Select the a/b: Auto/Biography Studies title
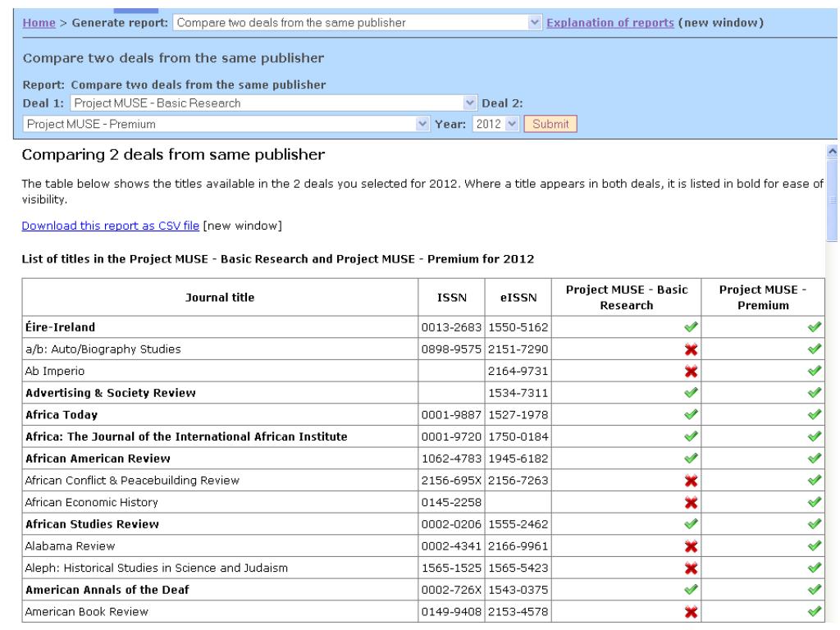The width and height of the screenshot is (840, 630). click(103, 349)
